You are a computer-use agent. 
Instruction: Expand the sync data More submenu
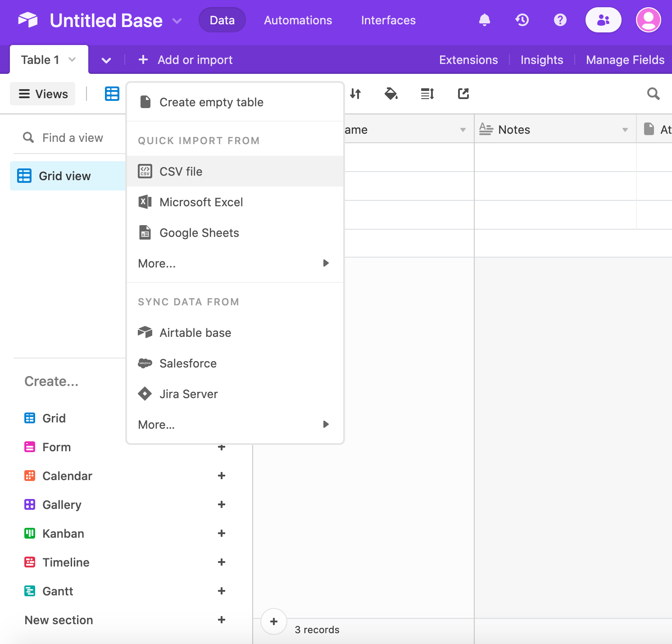click(x=235, y=424)
